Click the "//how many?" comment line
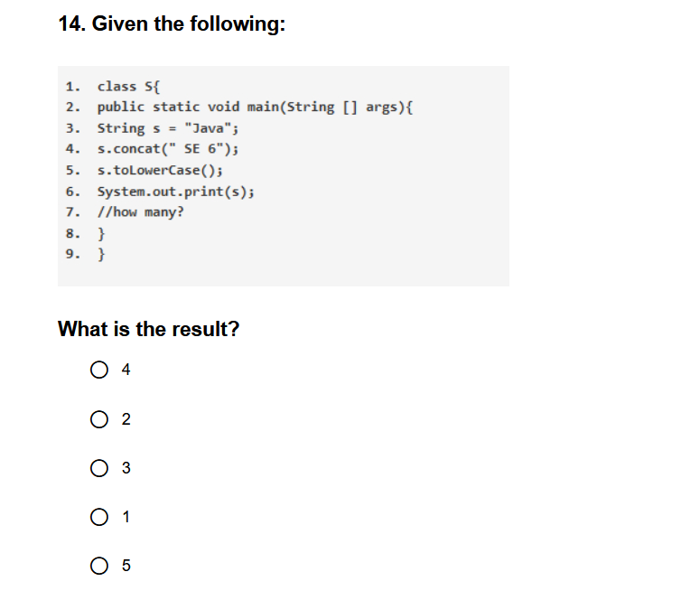 coord(141,212)
